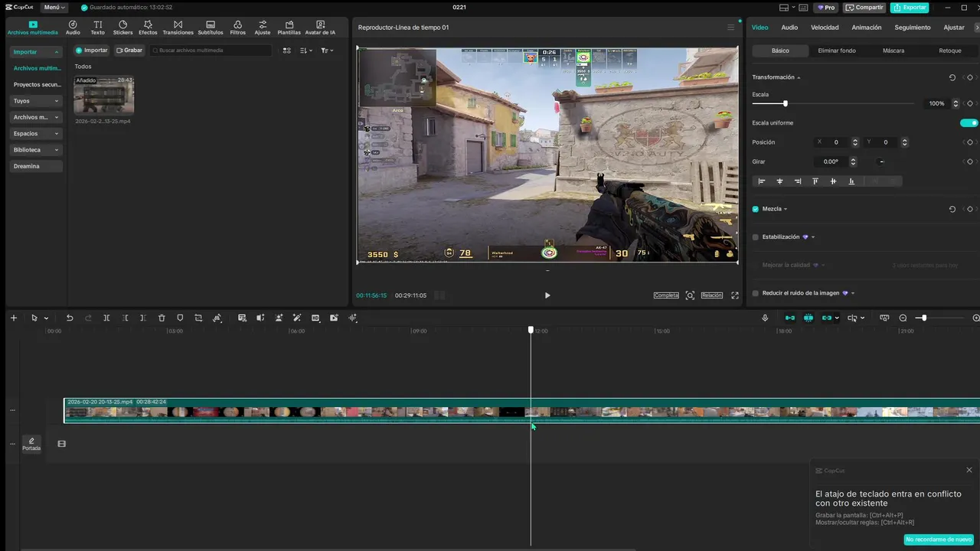Click the crop icon in timeline toolbar
980x551 pixels.
[198, 318]
